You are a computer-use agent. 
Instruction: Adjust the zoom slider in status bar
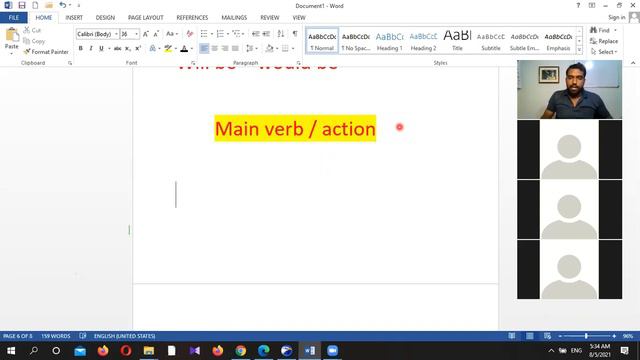(x=587, y=336)
